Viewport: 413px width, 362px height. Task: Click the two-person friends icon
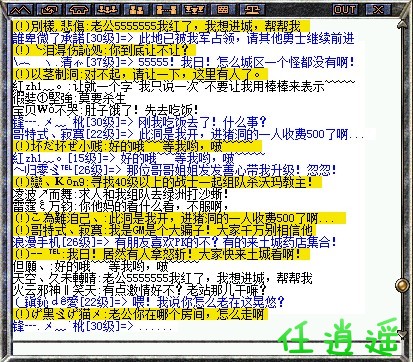pos(136,9)
